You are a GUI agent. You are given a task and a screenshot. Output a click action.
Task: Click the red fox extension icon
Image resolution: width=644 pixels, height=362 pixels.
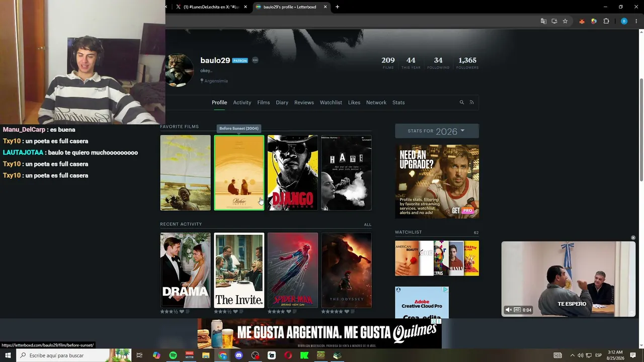point(582,21)
